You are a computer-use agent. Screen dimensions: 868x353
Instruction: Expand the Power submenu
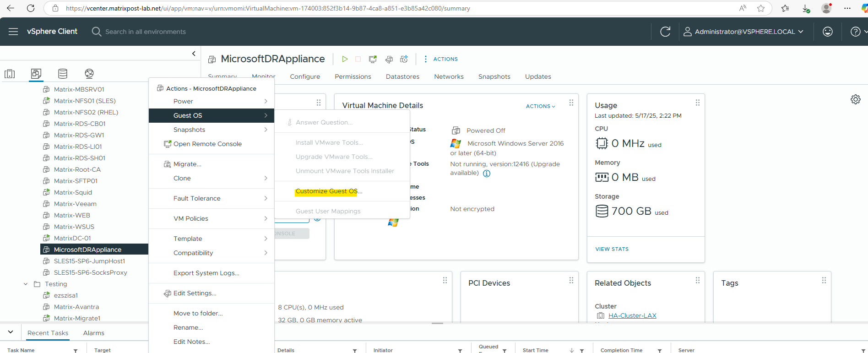(x=212, y=101)
